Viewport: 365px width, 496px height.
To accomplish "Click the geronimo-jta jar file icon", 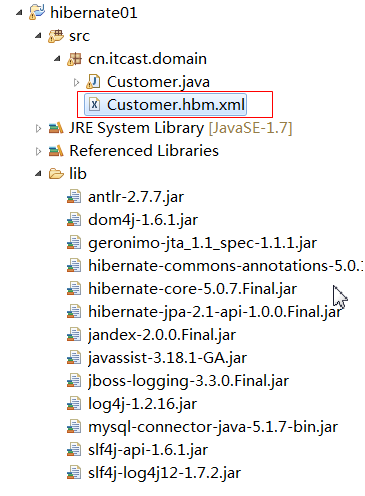I will 74,243.
